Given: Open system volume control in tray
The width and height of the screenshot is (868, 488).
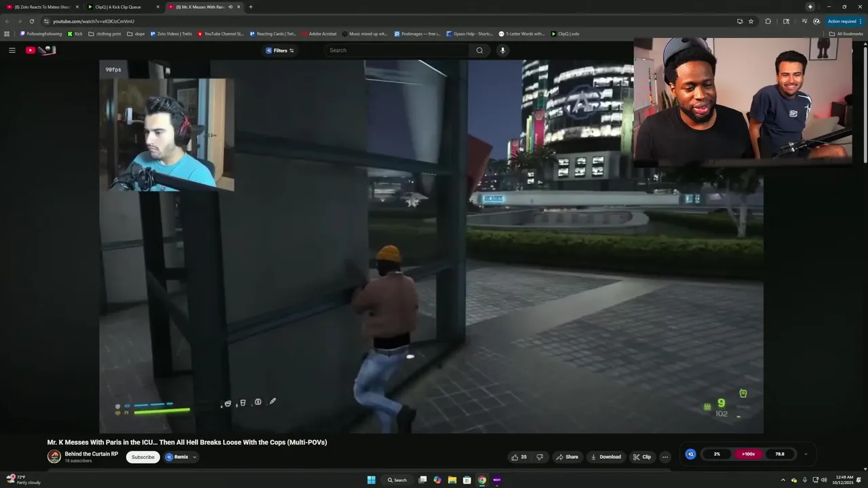Looking at the screenshot, I should pyautogui.click(x=824, y=480).
